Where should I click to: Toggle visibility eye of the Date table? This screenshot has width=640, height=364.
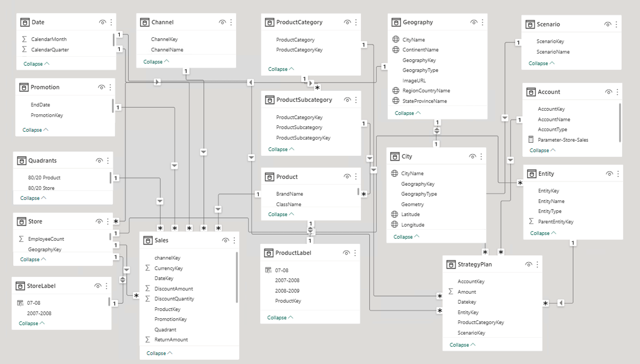[x=102, y=22]
